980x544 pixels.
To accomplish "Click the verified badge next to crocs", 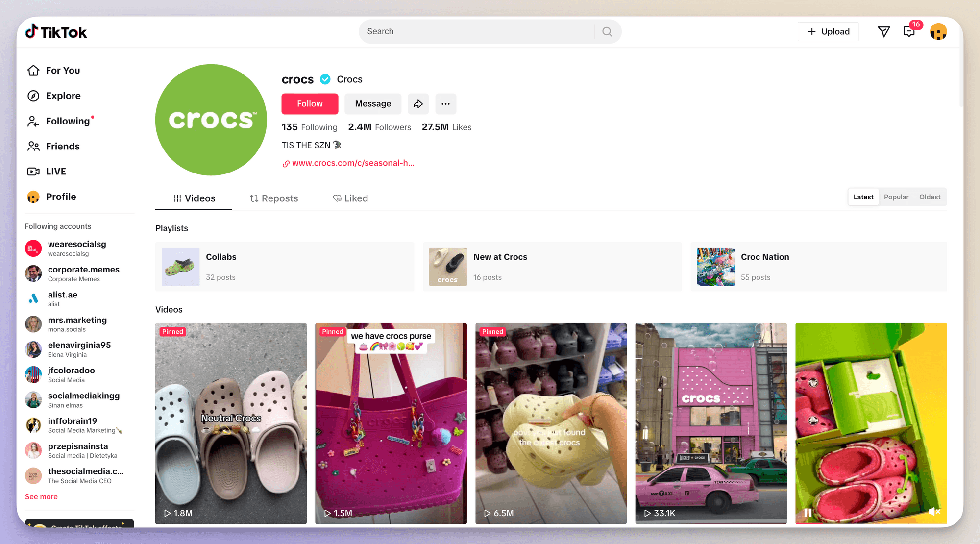I will 325,79.
